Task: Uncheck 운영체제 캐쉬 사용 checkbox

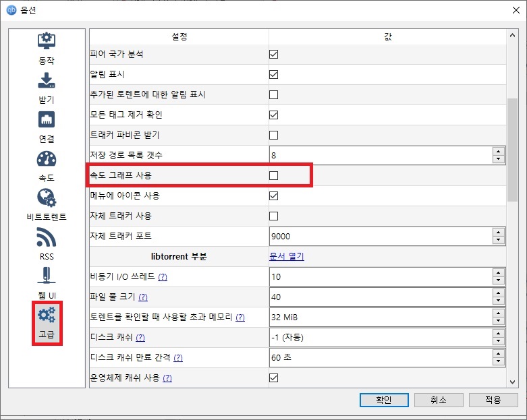Action: point(273,378)
